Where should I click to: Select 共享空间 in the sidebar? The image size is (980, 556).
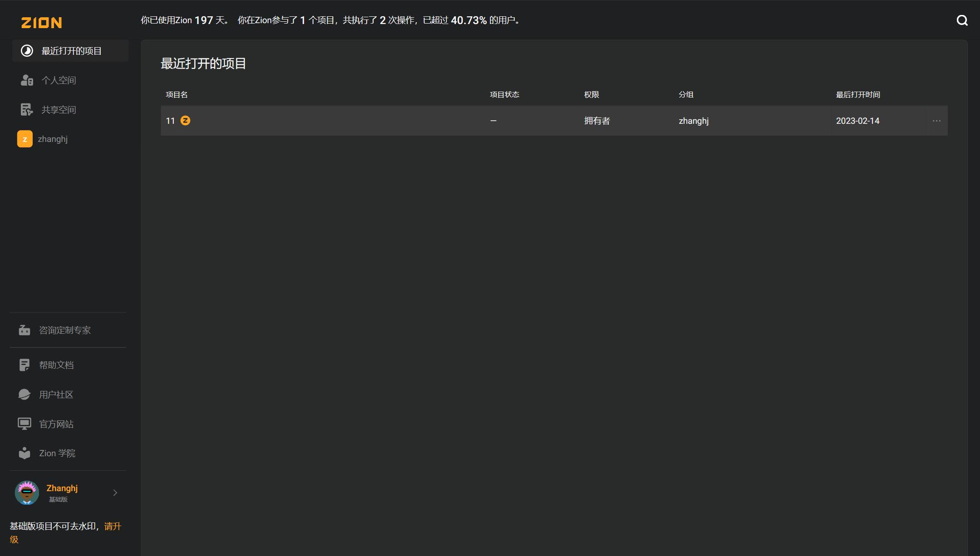click(59, 110)
